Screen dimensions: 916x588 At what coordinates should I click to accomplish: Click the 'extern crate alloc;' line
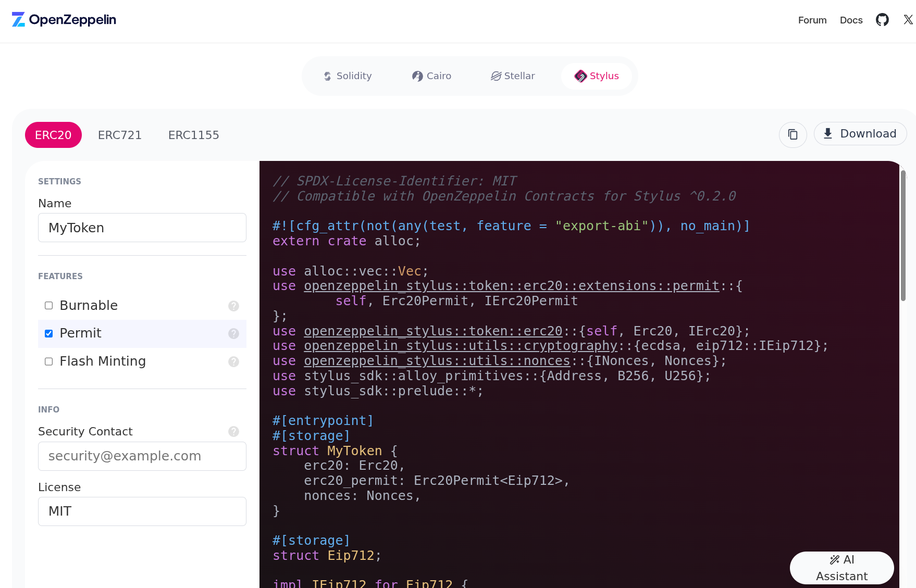[x=346, y=241]
